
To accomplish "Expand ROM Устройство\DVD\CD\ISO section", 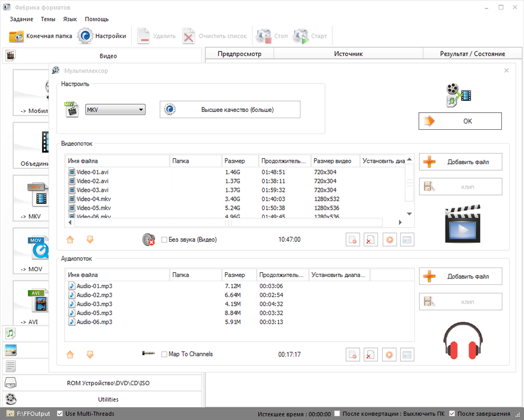I will click(x=101, y=383).
